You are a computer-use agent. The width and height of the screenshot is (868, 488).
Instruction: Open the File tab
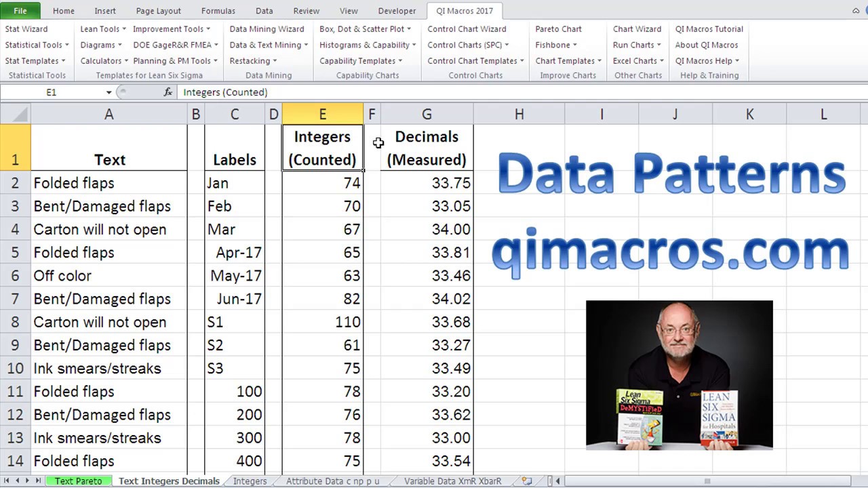pyautogui.click(x=20, y=11)
